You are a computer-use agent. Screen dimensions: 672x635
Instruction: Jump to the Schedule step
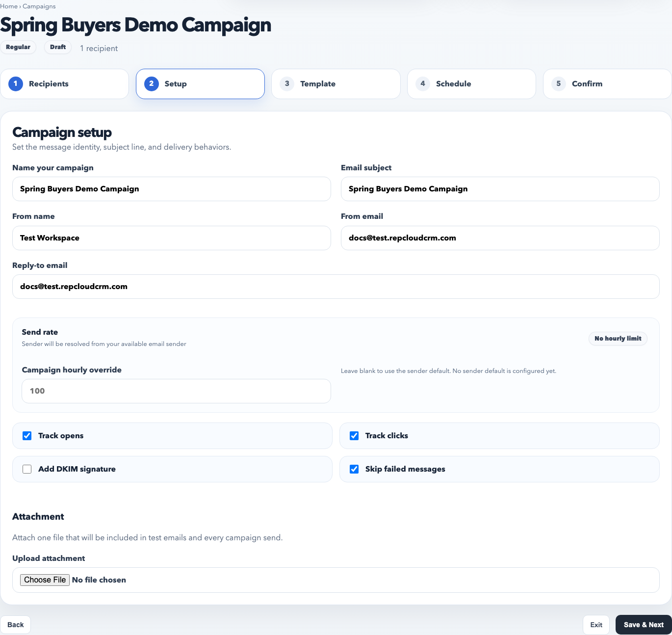(x=471, y=84)
